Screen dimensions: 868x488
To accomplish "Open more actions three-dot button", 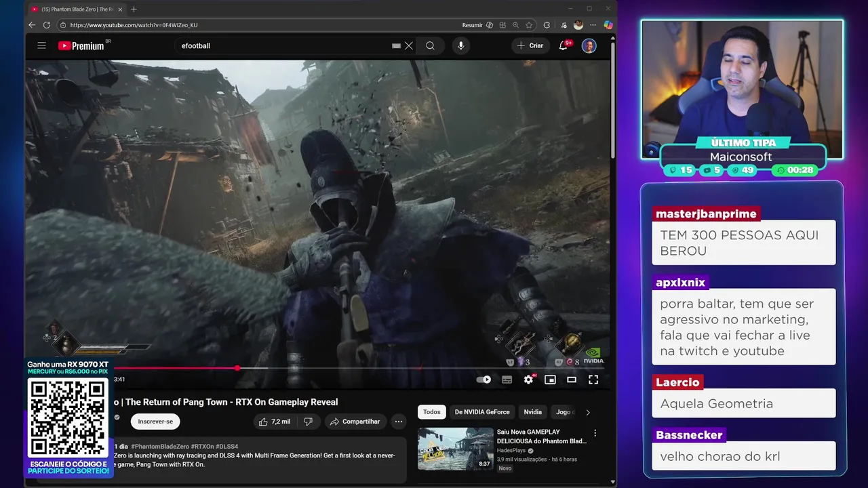I will pos(399,422).
